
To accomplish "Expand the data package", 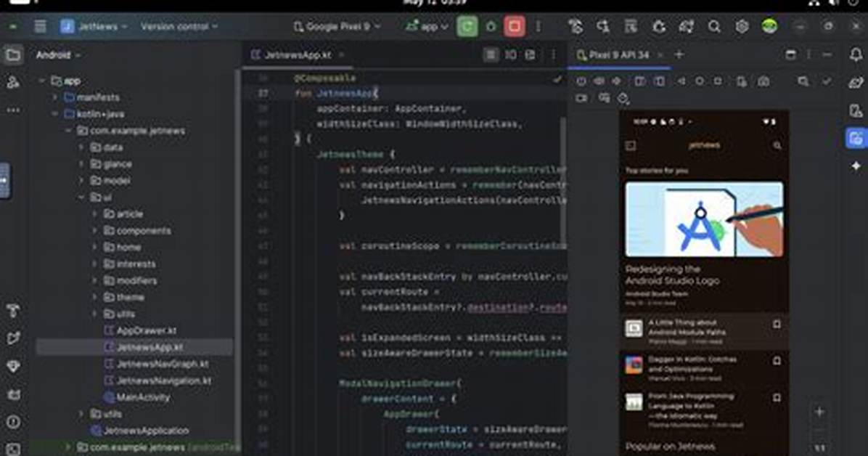I will point(81,147).
